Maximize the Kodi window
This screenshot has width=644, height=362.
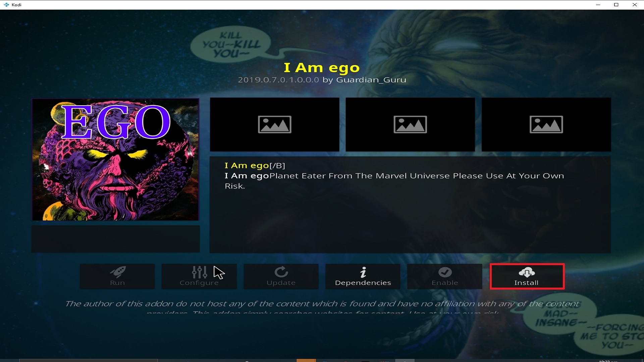616,5
